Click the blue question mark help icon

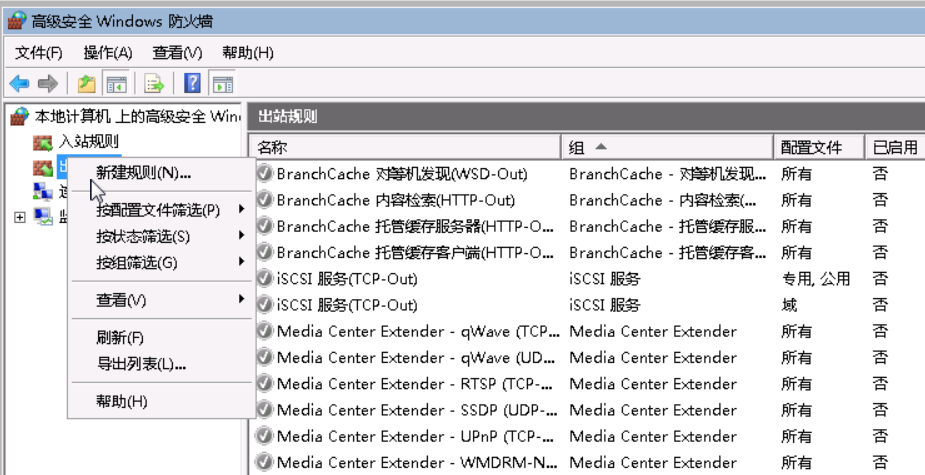[192, 84]
